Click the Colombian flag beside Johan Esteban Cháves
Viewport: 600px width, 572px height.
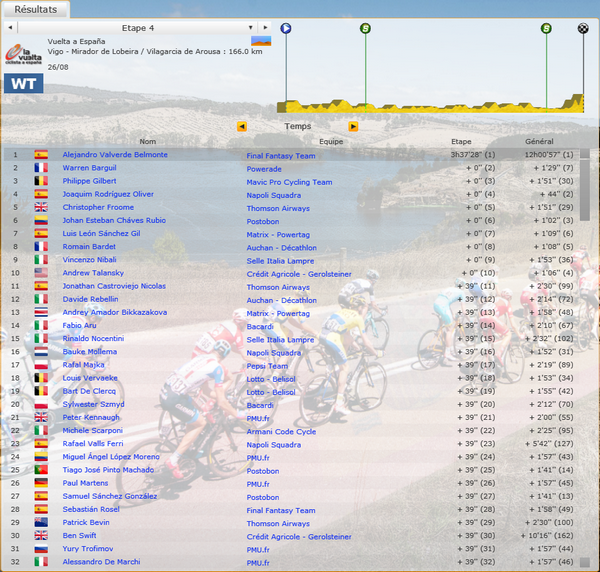[41, 220]
